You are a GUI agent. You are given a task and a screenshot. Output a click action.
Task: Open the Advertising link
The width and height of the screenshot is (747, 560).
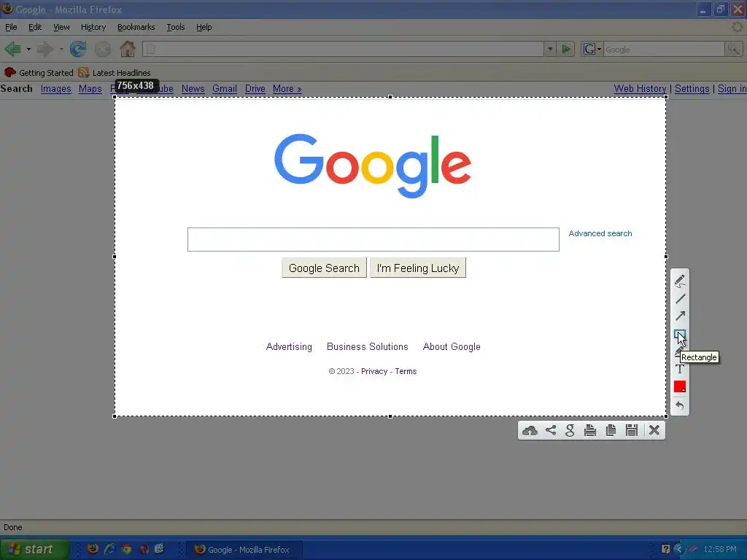point(289,346)
